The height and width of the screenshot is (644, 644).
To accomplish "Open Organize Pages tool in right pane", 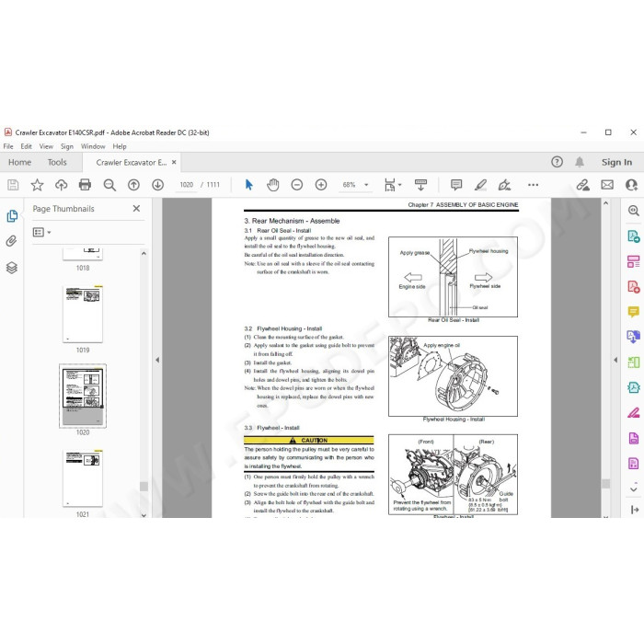I will [633, 261].
